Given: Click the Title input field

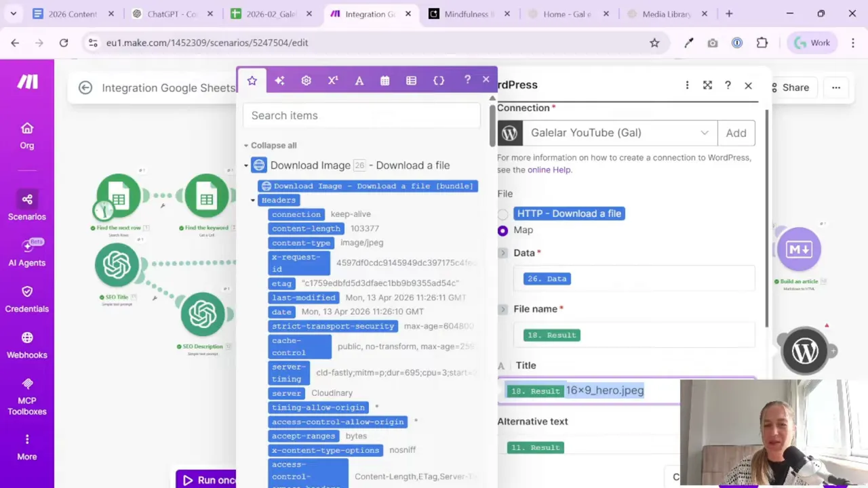Looking at the screenshot, I should pos(626,391).
